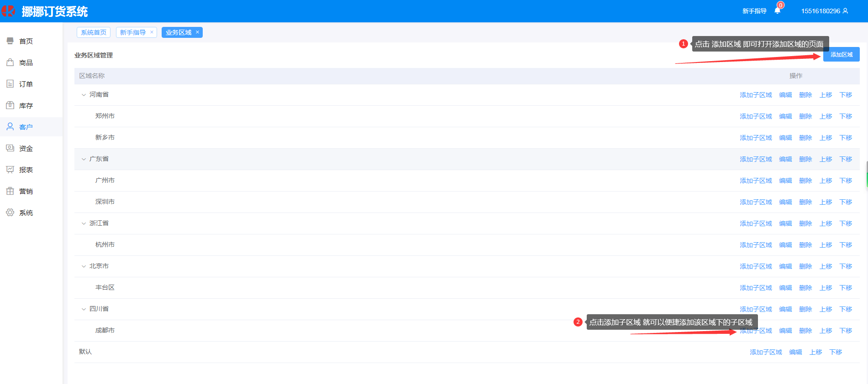Collapse the 广东省 region row
868x384 pixels.
tap(84, 159)
